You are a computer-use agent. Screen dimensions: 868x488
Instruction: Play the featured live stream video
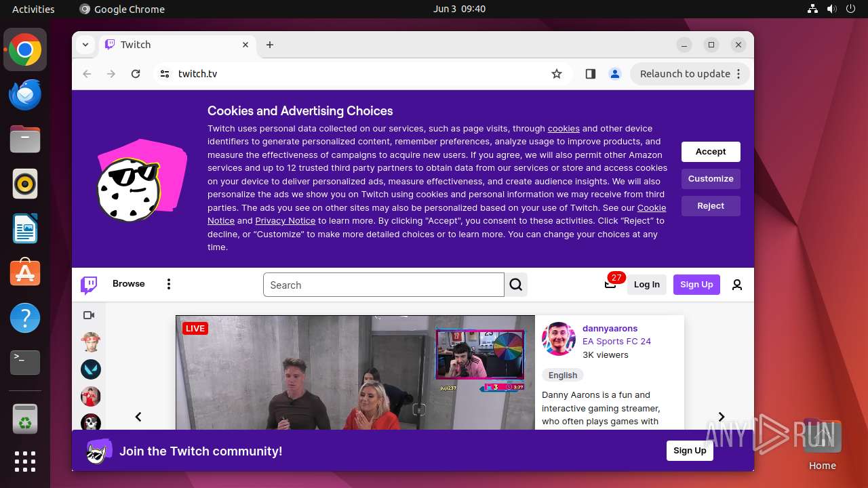click(355, 373)
